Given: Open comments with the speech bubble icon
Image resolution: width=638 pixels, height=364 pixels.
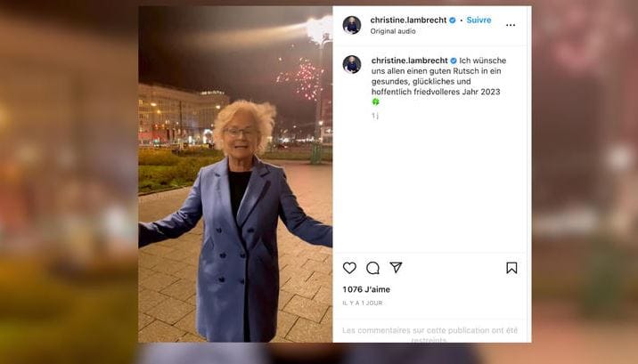Looking at the screenshot, I should [x=372, y=268].
